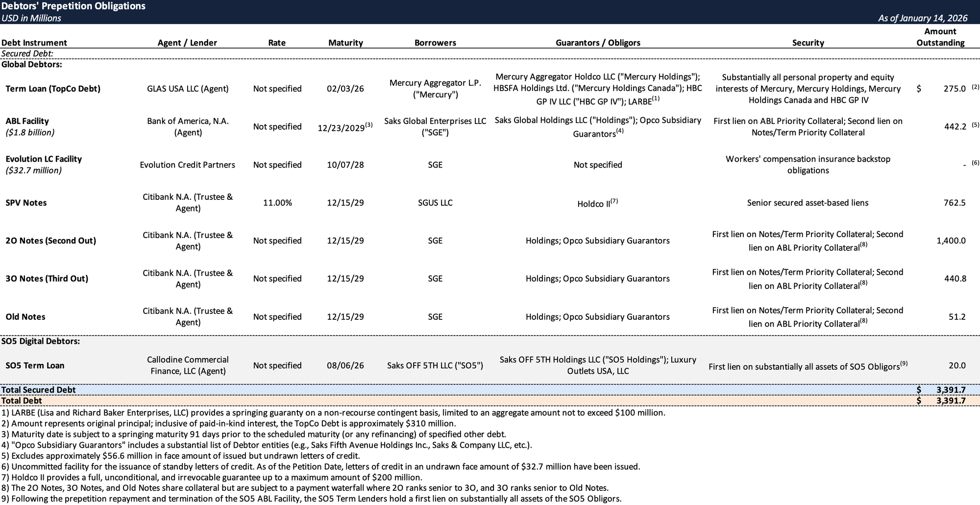Select the SO5 Term Loan row label

coord(35,365)
